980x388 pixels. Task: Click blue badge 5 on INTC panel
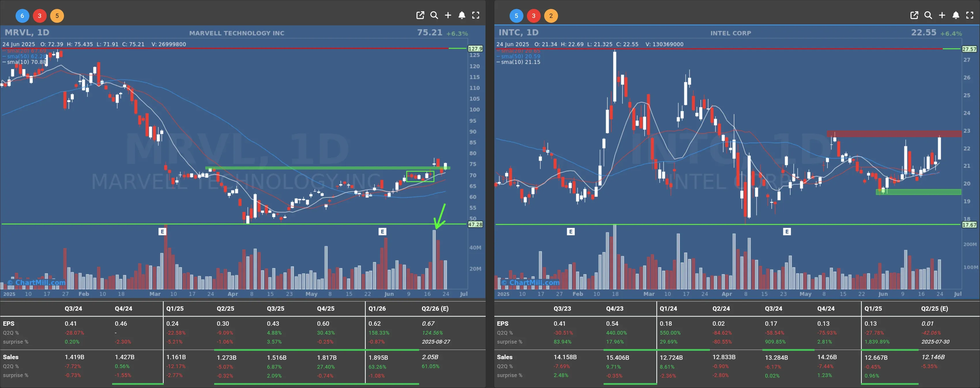(516, 16)
